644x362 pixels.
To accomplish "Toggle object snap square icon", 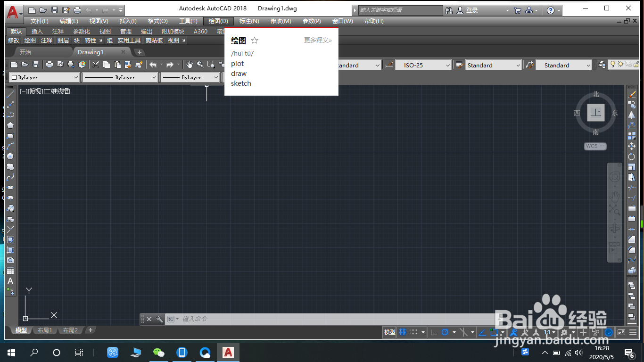I will (x=494, y=332).
